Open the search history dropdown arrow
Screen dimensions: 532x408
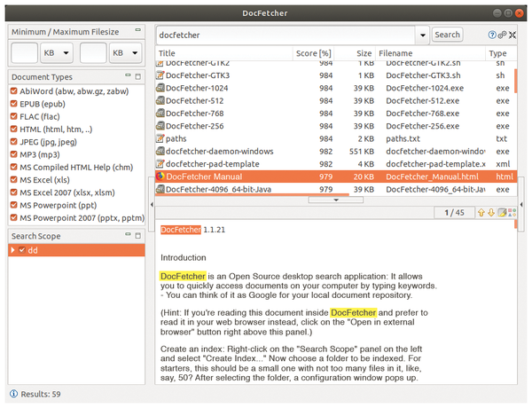click(x=423, y=35)
